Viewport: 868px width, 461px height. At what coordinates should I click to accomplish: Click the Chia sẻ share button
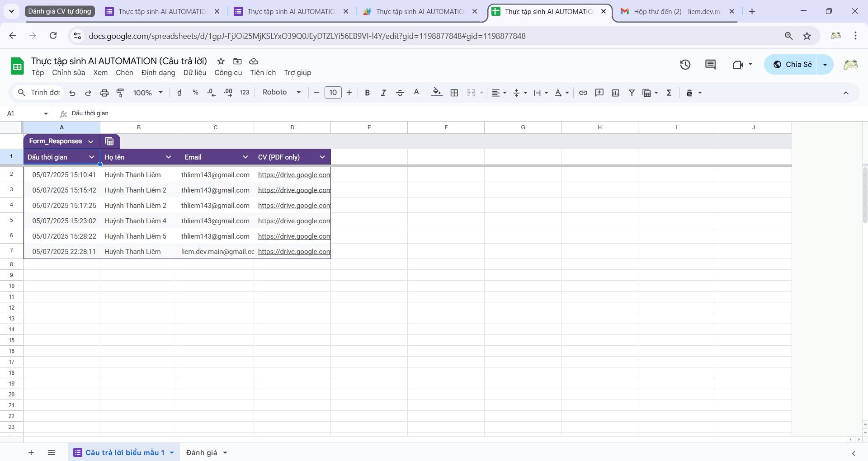pyautogui.click(x=792, y=65)
